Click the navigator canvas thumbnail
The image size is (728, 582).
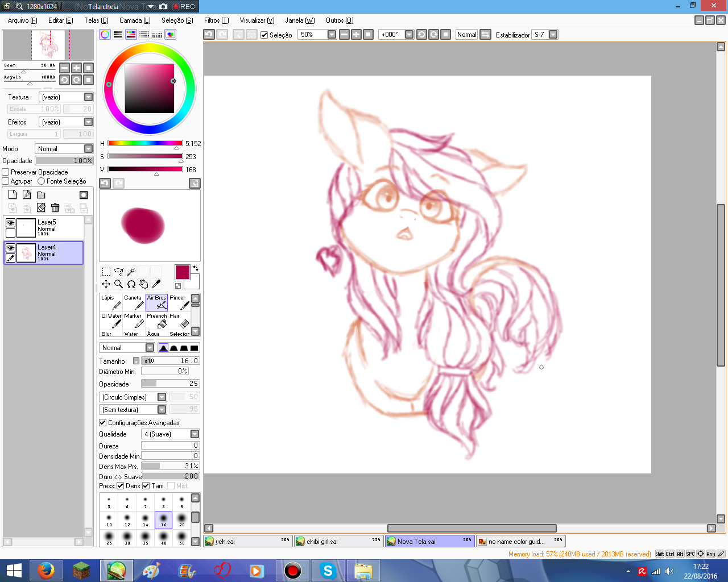pyautogui.click(x=48, y=45)
